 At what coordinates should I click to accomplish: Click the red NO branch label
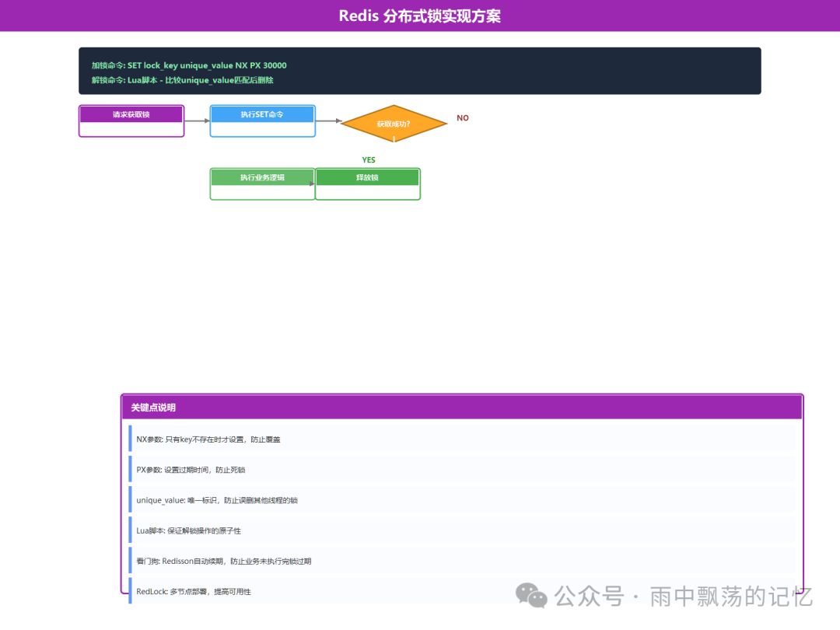coord(463,117)
